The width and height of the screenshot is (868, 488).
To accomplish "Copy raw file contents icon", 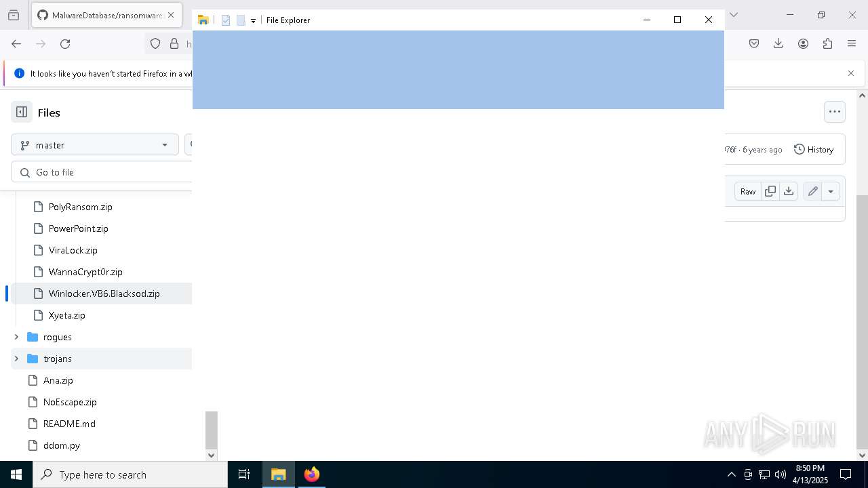I will tap(770, 191).
